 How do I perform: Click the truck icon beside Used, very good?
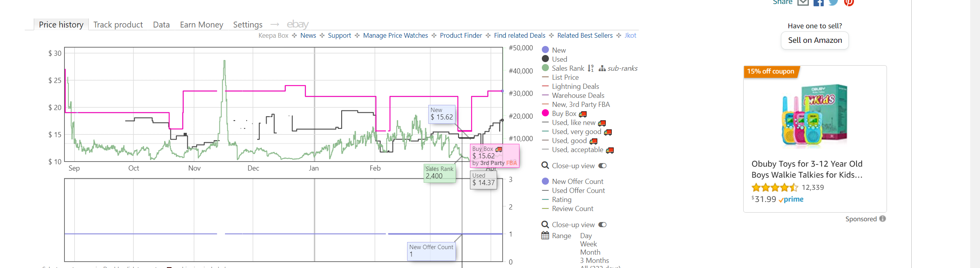(x=608, y=132)
